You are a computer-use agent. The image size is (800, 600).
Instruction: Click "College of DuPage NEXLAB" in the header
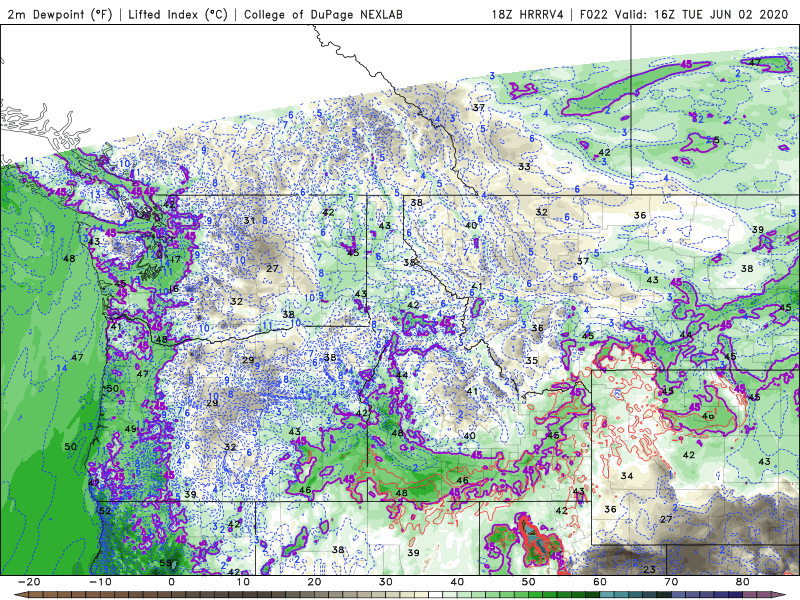coord(323,14)
